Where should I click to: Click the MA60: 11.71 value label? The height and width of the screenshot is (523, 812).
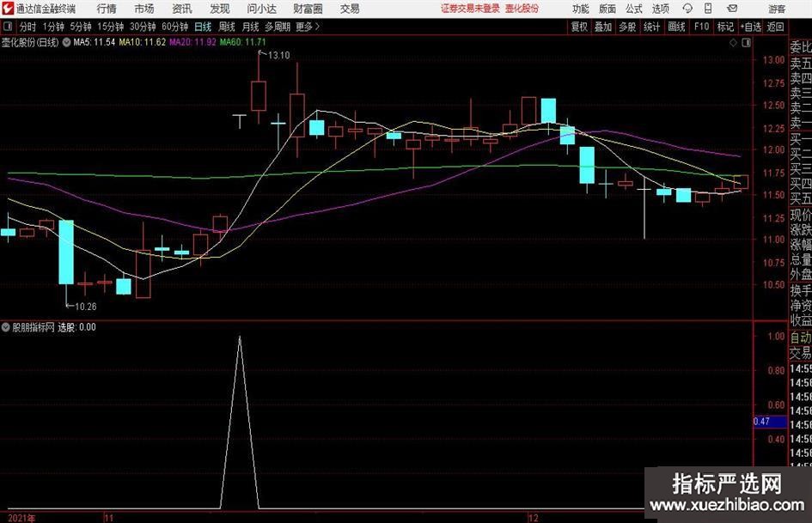tap(243, 42)
